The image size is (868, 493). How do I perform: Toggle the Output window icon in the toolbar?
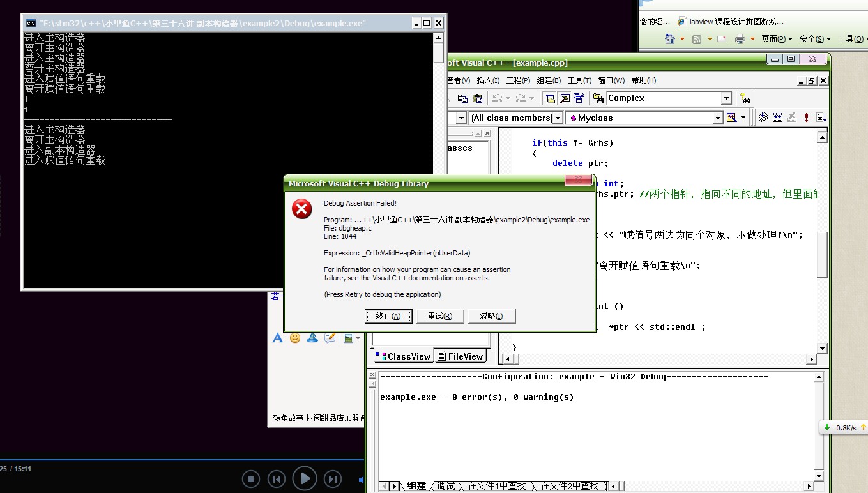click(x=565, y=98)
